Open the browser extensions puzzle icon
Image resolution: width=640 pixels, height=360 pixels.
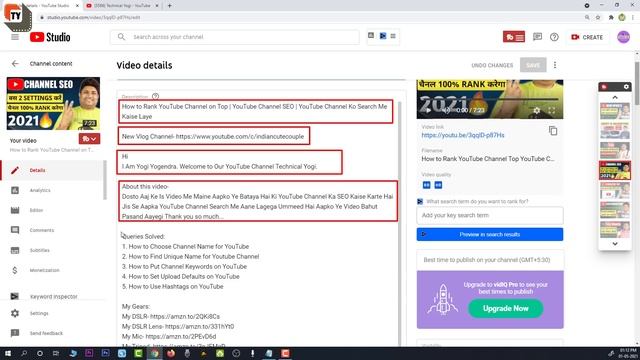[611, 18]
